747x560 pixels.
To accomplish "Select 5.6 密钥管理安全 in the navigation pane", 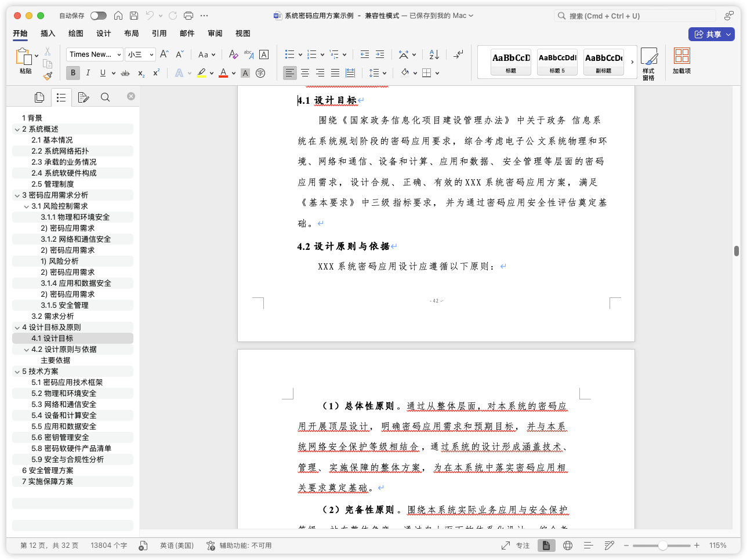I will pyautogui.click(x=60, y=437).
